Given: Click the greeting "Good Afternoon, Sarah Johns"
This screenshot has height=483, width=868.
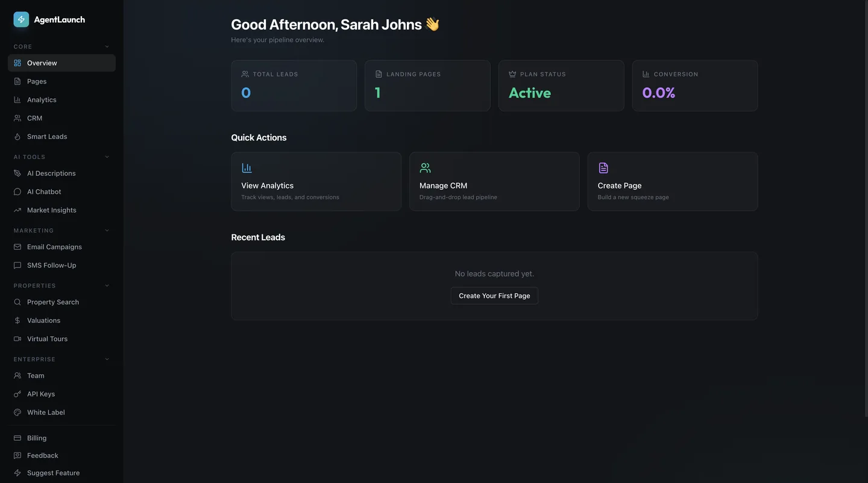Looking at the screenshot, I should pyautogui.click(x=326, y=25).
